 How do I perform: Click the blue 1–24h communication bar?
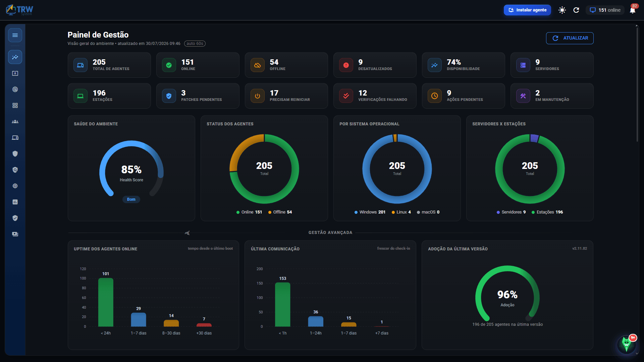316,321
